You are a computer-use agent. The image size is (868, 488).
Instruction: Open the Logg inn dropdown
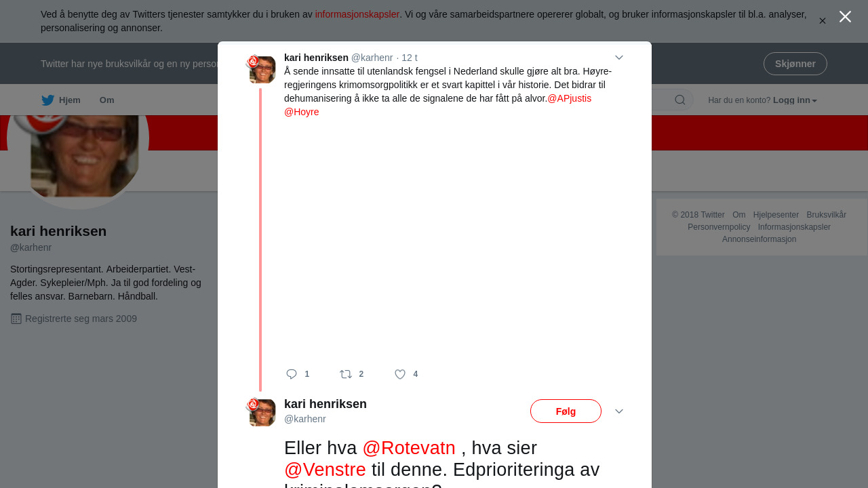(795, 100)
